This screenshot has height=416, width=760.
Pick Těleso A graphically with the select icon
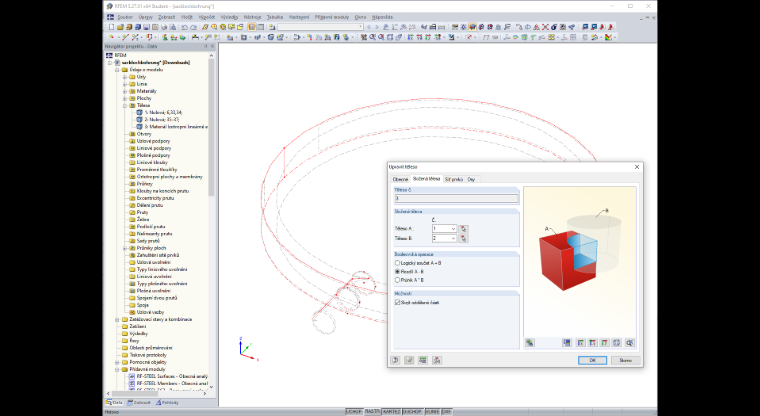463,228
